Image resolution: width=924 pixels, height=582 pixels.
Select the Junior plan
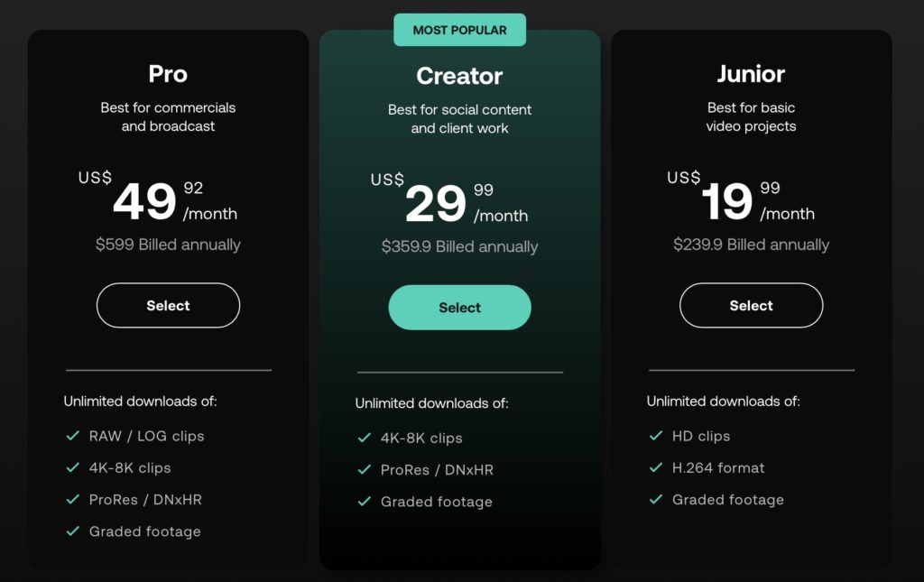[751, 306]
